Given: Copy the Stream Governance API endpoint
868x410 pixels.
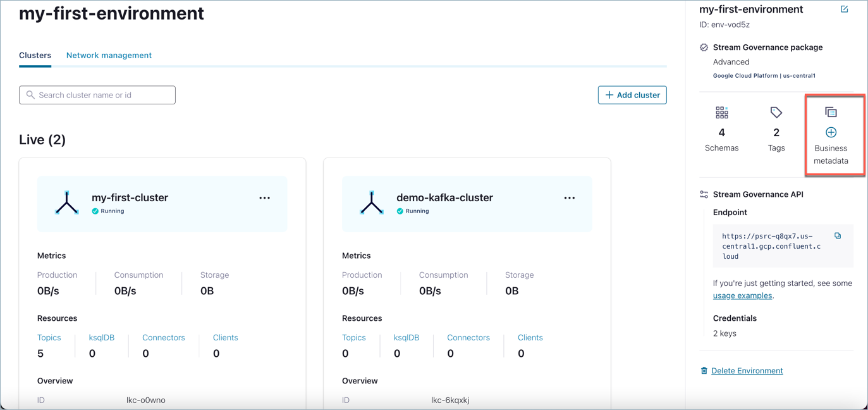Looking at the screenshot, I should click(x=838, y=236).
